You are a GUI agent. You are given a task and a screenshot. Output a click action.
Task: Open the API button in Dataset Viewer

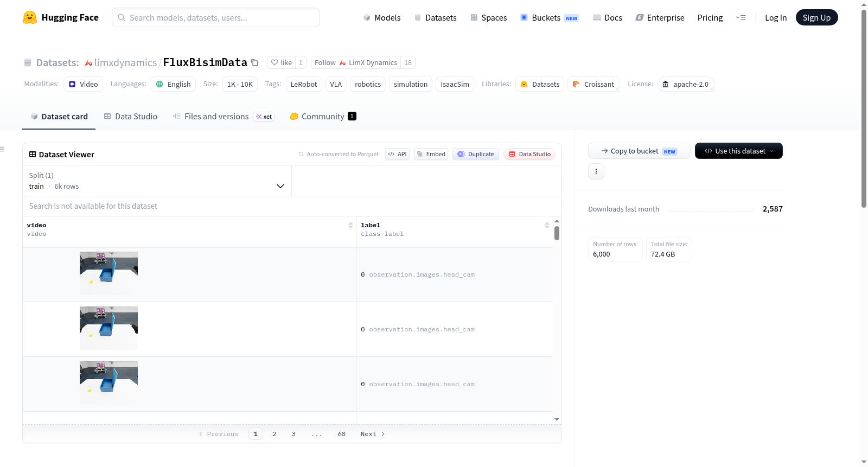point(397,154)
